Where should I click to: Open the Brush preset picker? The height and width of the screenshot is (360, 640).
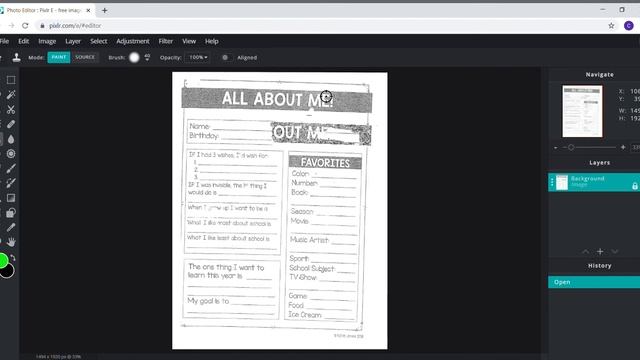pos(134,58)
